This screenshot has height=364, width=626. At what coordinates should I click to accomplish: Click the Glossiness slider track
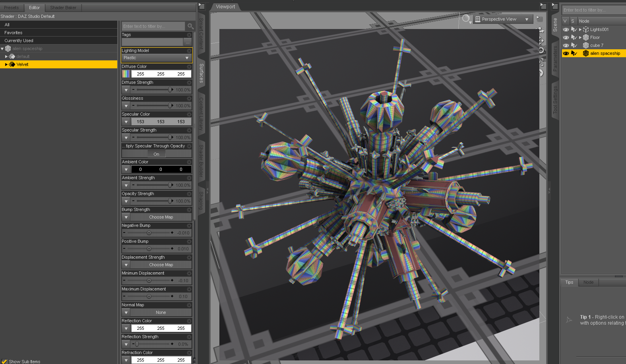point(153,106)
